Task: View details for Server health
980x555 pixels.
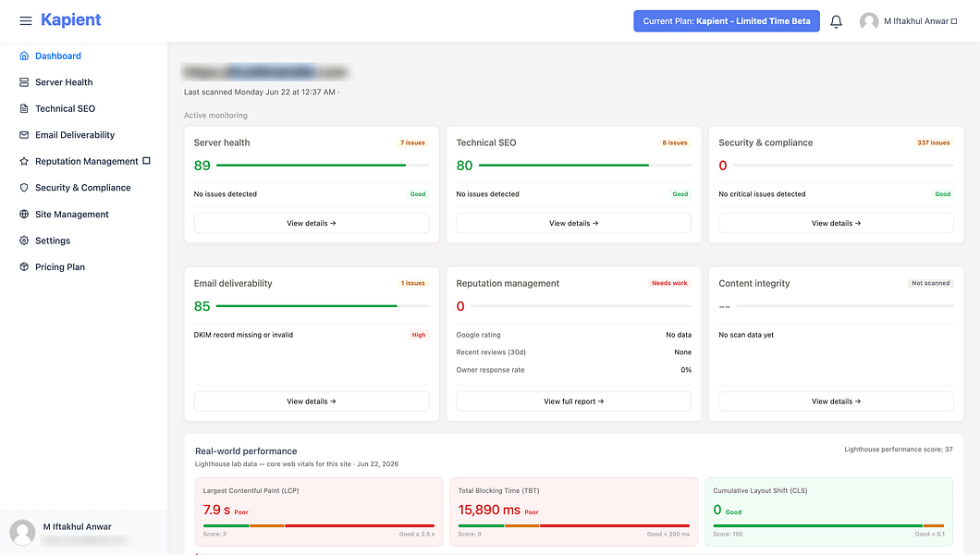Action: [x=312, y=223]
